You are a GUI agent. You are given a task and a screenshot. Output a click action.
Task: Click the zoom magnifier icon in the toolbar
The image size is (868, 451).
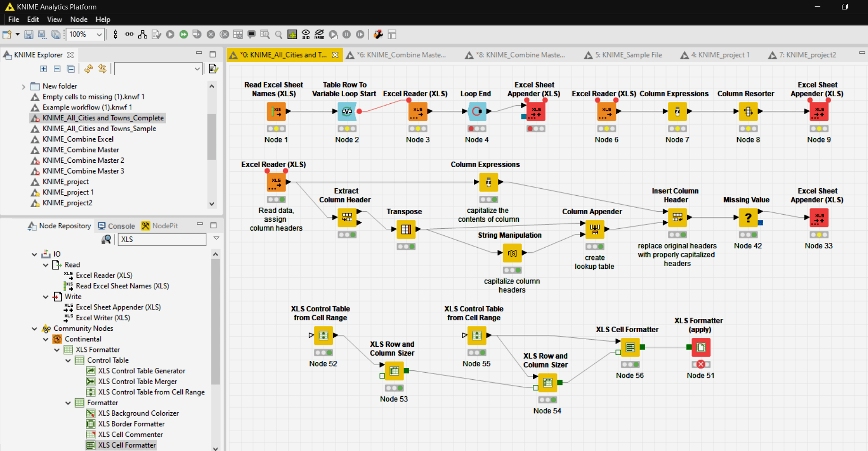tap(278, 34)
